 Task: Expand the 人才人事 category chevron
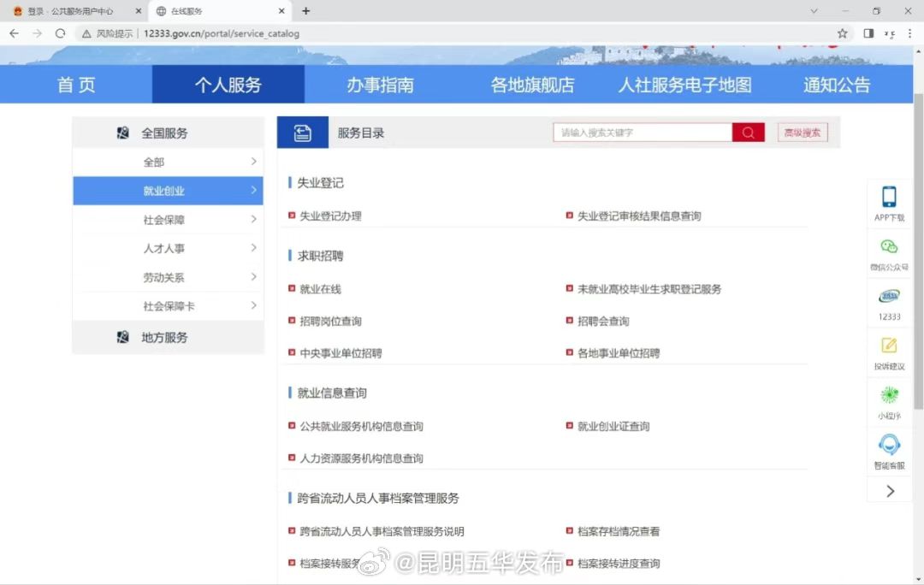254,248
